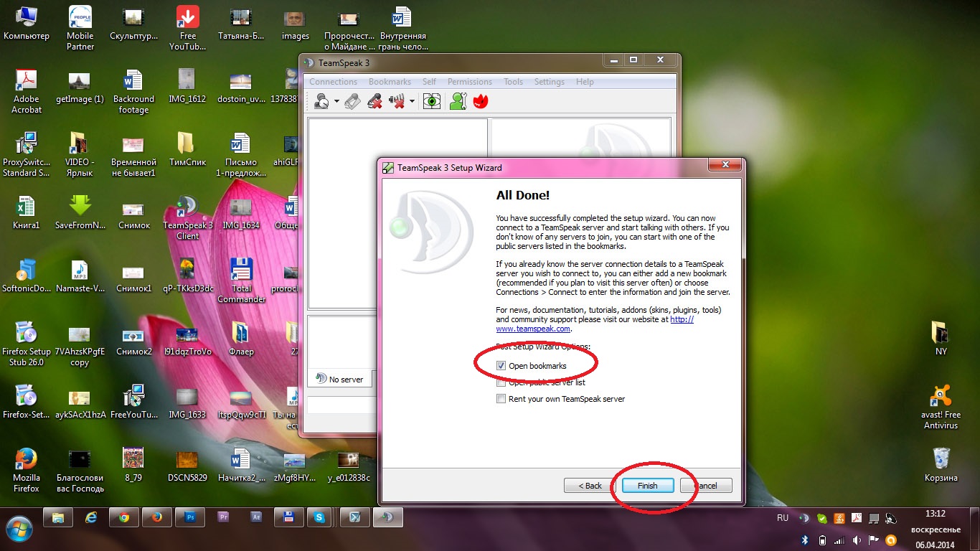Image resolution: width=980 pixels, height=551 pixels.
Task: Click the Finish button in Setup Wizard
Action: coord(647,486)
